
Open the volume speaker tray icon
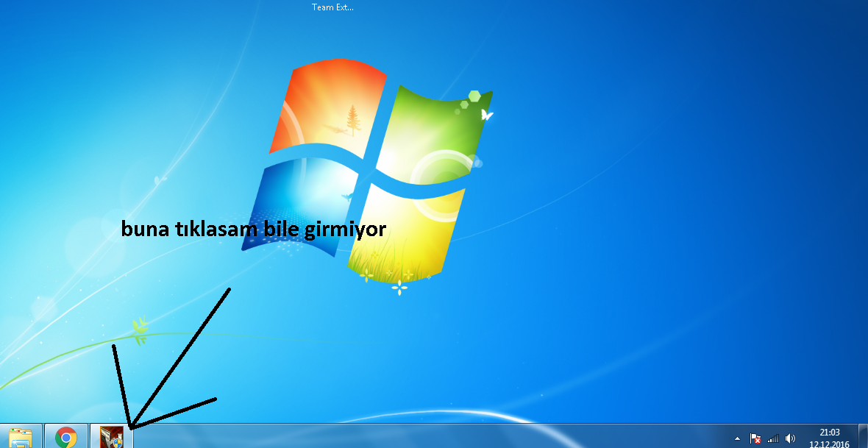[x=790, y=438]
